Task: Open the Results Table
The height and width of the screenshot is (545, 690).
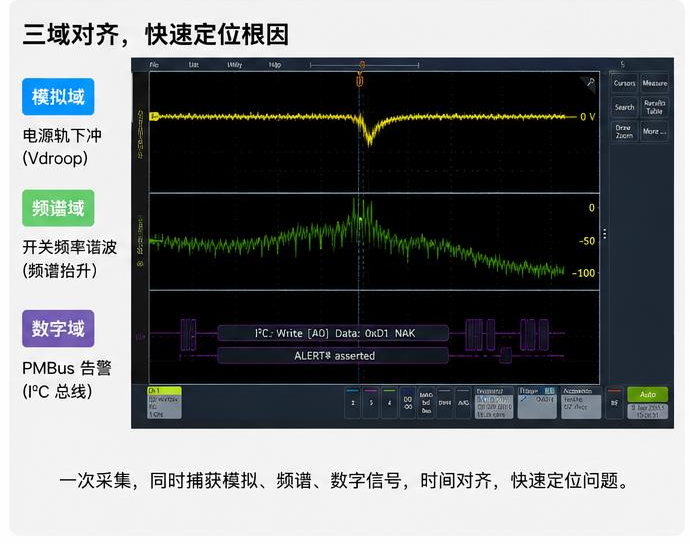Action: point(654,107)
